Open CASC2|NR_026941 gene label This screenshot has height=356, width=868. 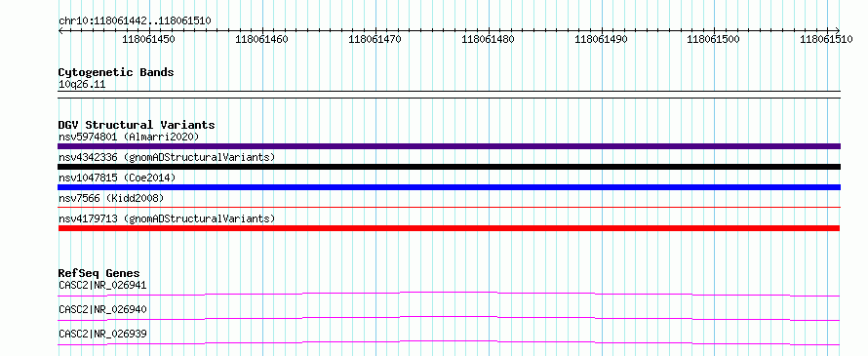point(102,286)
